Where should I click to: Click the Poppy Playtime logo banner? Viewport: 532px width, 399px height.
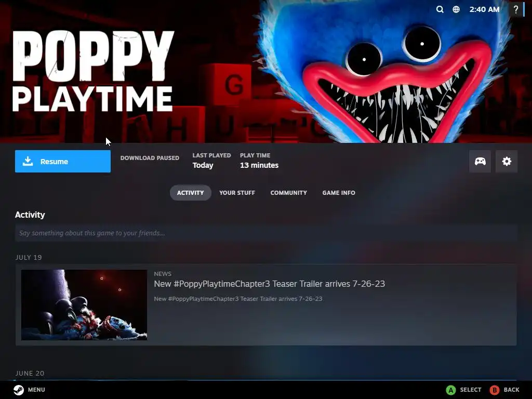(x=93, y=71)
